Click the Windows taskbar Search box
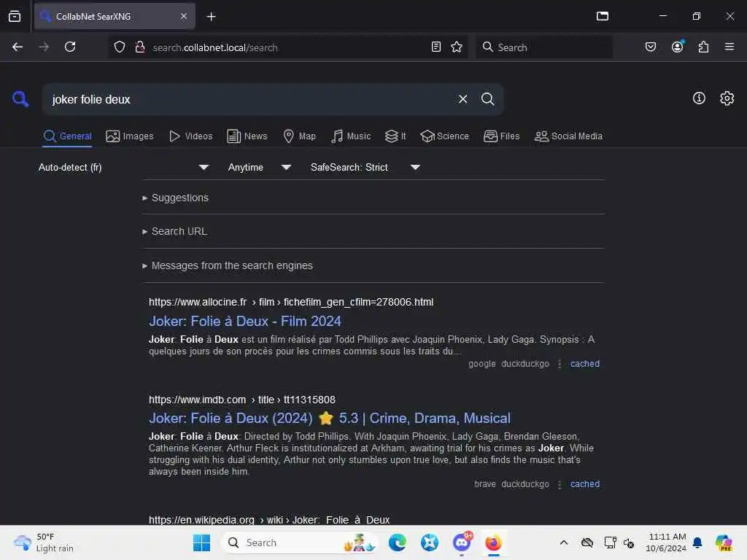Screen dimensions: 747x560 click(x=300, y=542)
